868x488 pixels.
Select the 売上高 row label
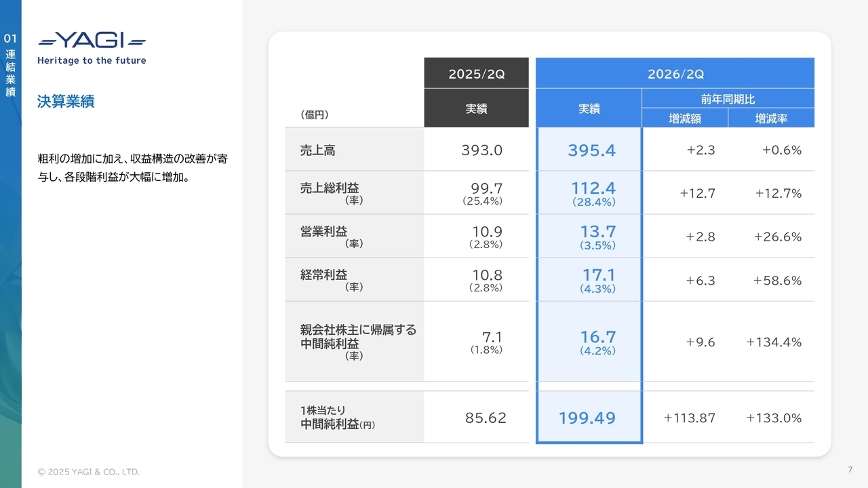coord(318,150)
